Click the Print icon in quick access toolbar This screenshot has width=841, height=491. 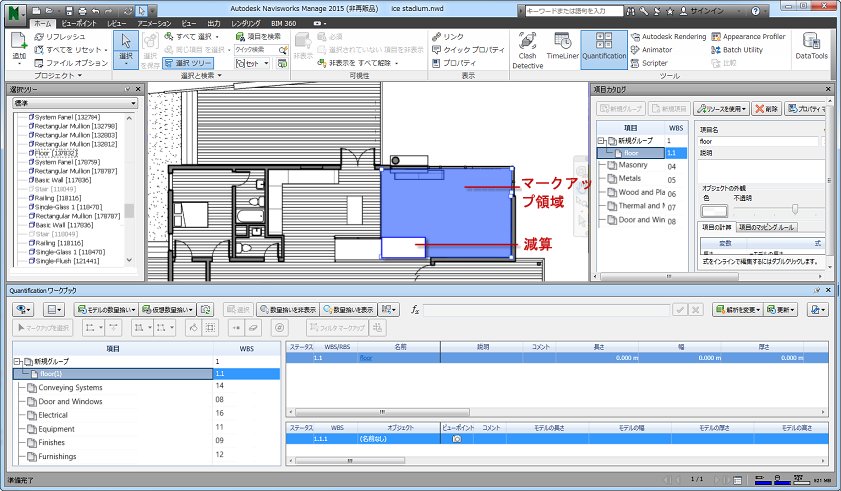(82, 11)
